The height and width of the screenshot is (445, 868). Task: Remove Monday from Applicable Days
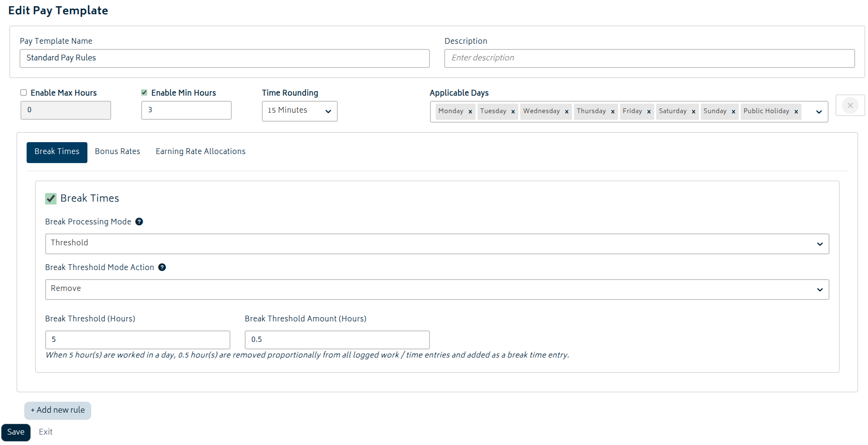[470, 112]
